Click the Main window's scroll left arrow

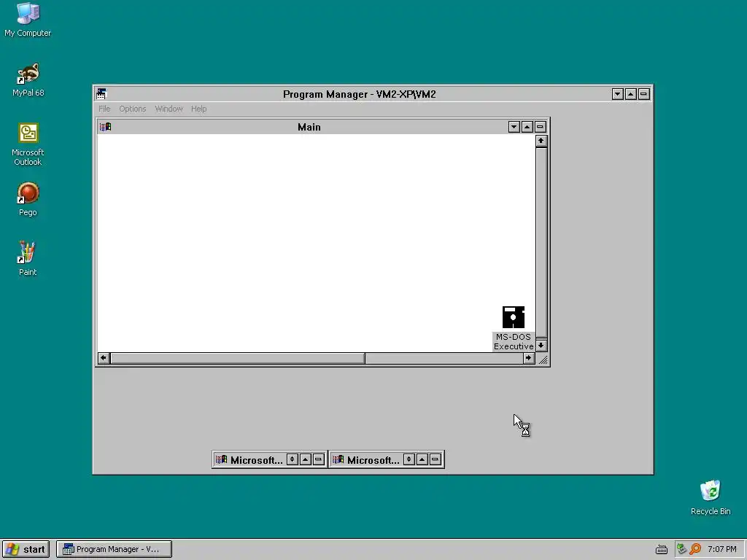tap(104, 358)
